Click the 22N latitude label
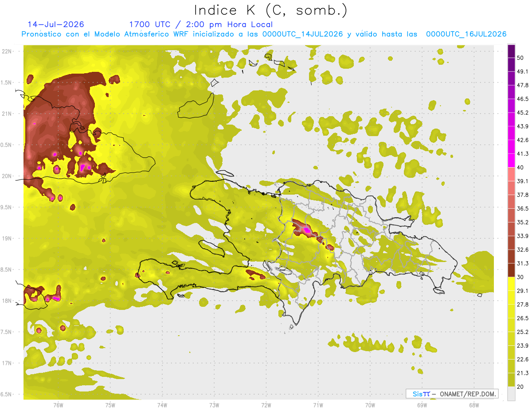This screenshot has height=411, width=532. [7, 51]
